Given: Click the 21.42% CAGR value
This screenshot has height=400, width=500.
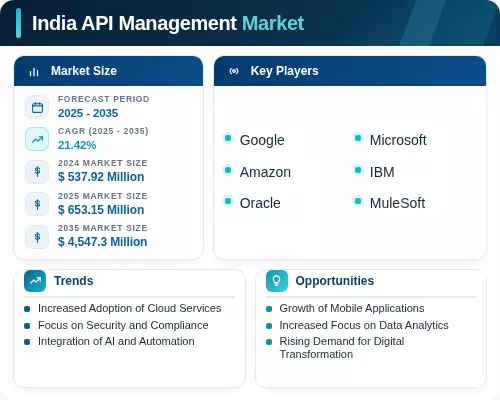Looking at the screenshot, I should click(77, 145).
